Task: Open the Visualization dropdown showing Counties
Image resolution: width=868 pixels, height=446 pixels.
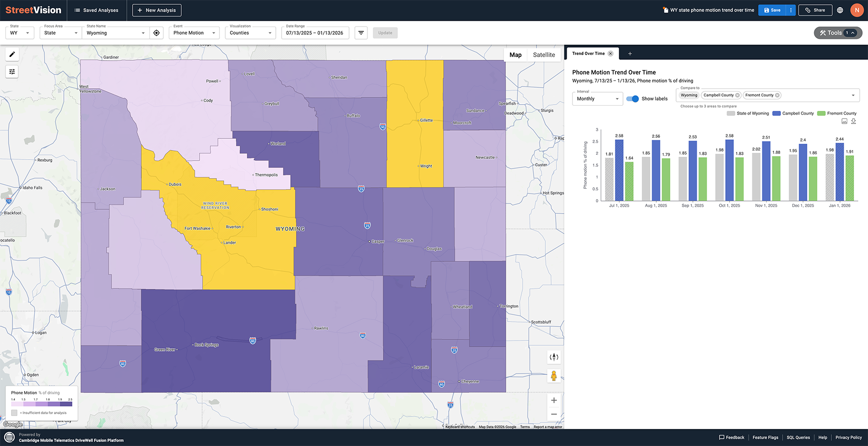Action: pos(250,33)
